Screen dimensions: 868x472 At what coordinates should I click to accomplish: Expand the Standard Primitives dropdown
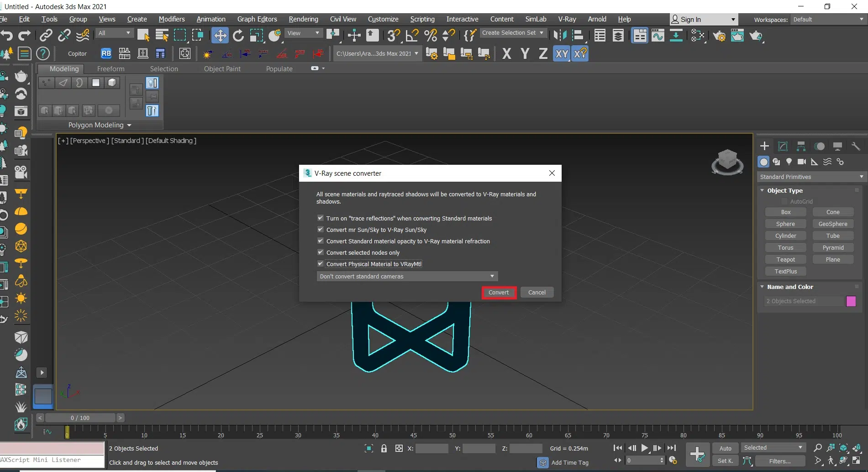point(811,177)
